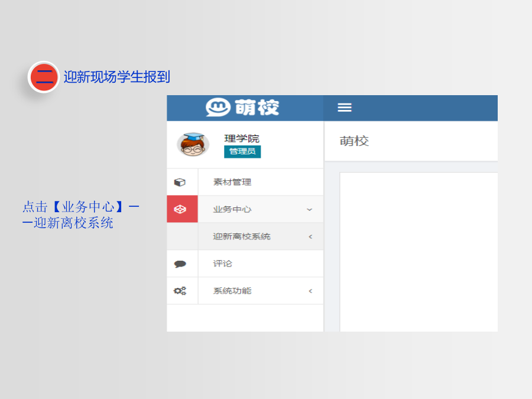Click the 系统功能 gears icon

click(x=180, y=291)
